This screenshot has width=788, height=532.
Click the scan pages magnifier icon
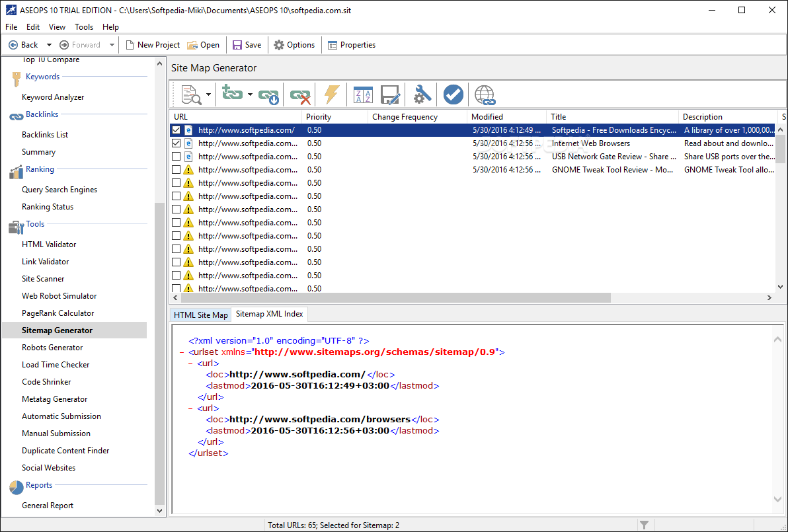click(192, 95)
